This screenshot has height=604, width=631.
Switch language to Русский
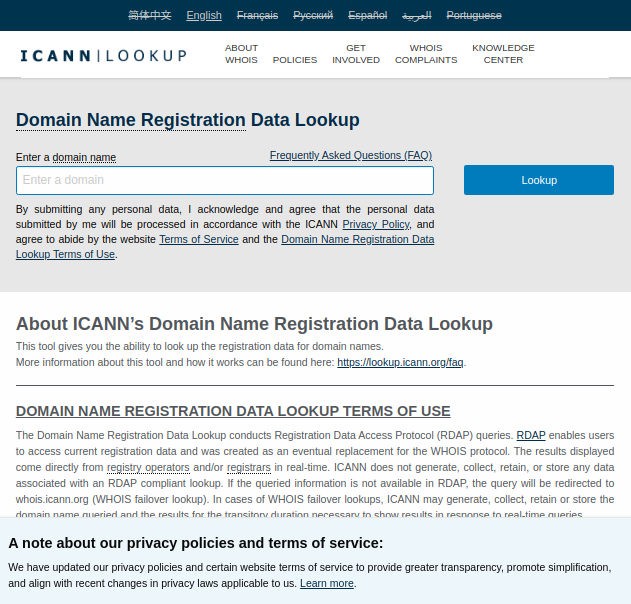tap(313, 15)
